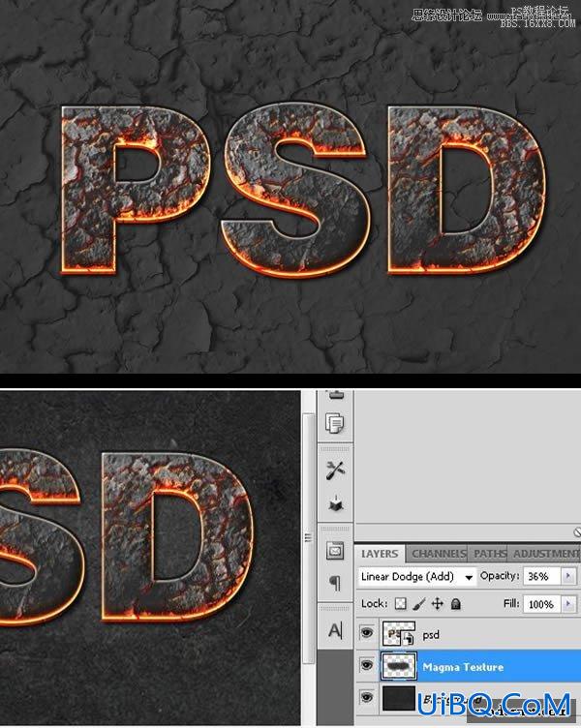Open the Tool Presets panel icon
Screen dimensions: 581x728
[x=335, y=470]
